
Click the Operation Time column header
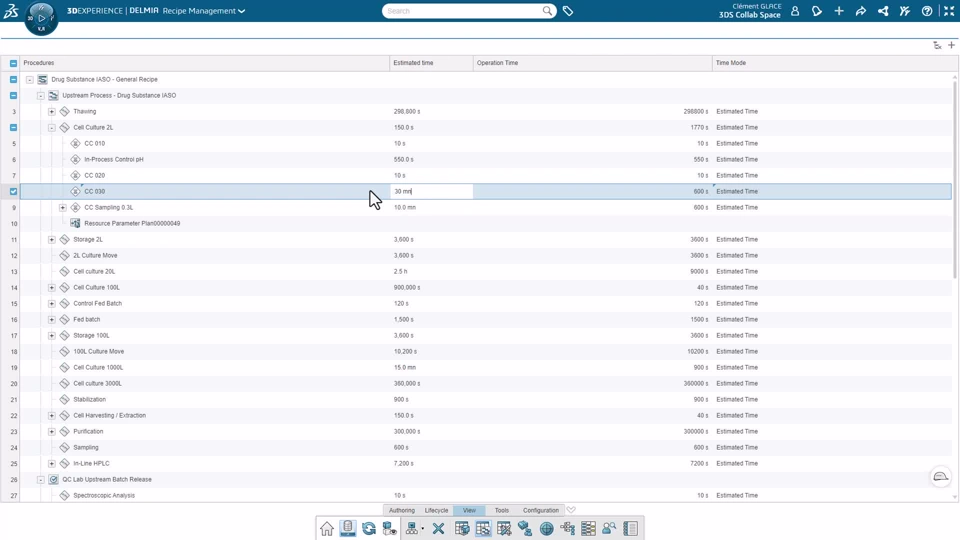pyautogui.click(x=593, y=63)
